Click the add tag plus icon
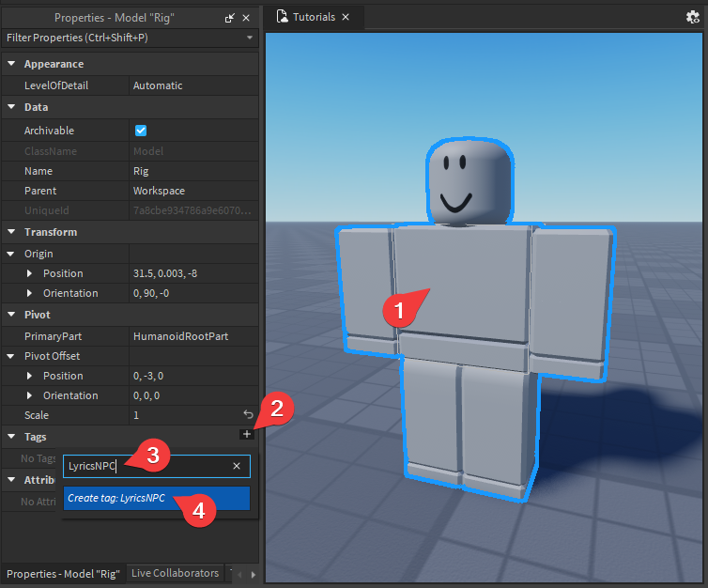The height and width of the screenshot is (588, 708). (x=246, y=434)
